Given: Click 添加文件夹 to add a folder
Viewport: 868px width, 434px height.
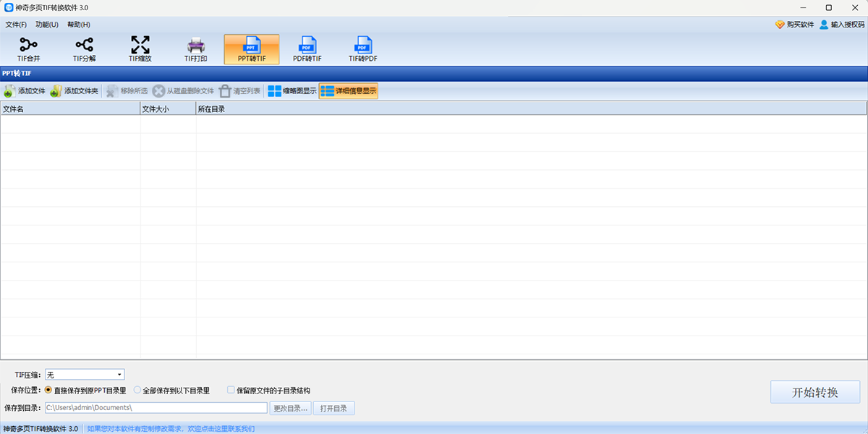Looking at the screenshot, I should click(x=75, y=91).
